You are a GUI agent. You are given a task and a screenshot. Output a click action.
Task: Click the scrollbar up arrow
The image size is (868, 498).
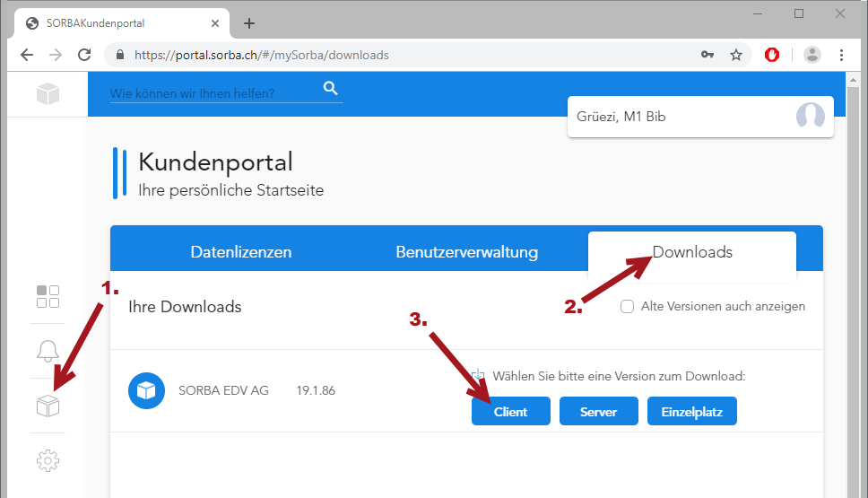(x=853, y=81)
